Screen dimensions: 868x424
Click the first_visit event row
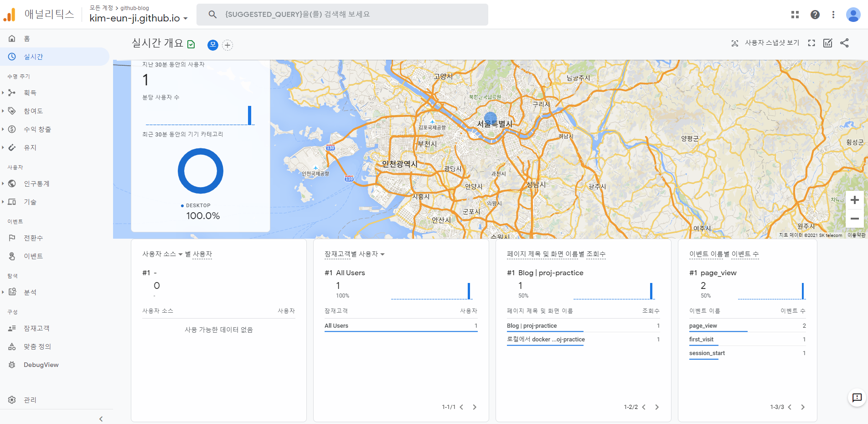(x=748, y=339)
